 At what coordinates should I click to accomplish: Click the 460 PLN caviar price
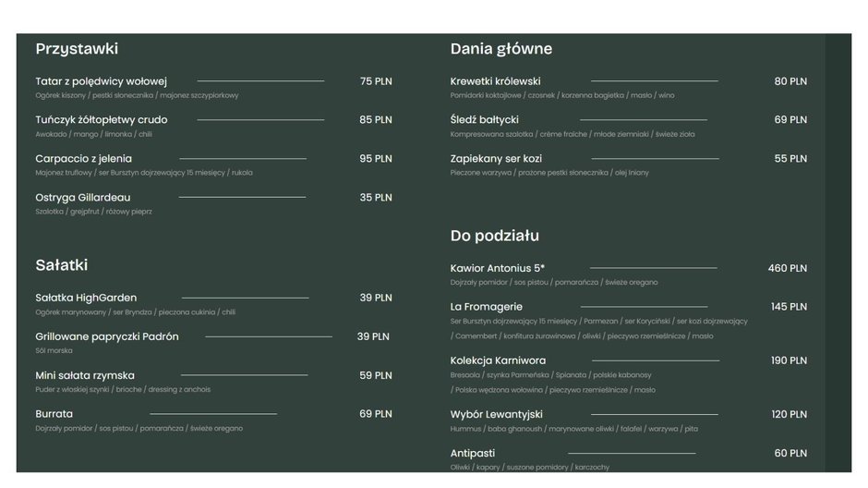pos(788,268)
